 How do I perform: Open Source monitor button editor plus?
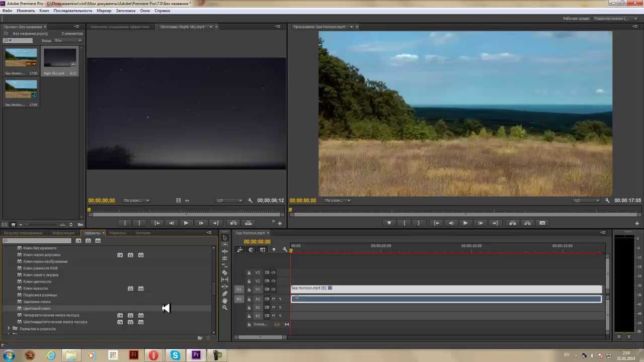(x=280, y=223)
